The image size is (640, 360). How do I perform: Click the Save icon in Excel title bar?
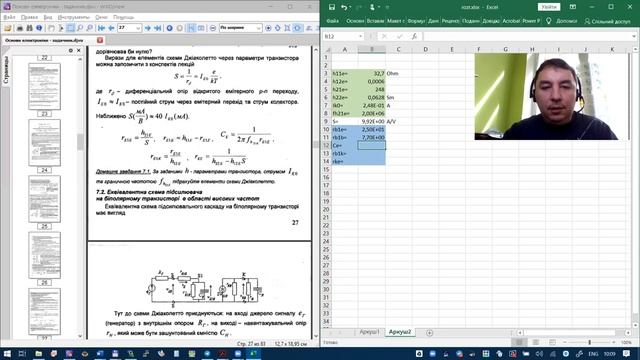point(332,7)
